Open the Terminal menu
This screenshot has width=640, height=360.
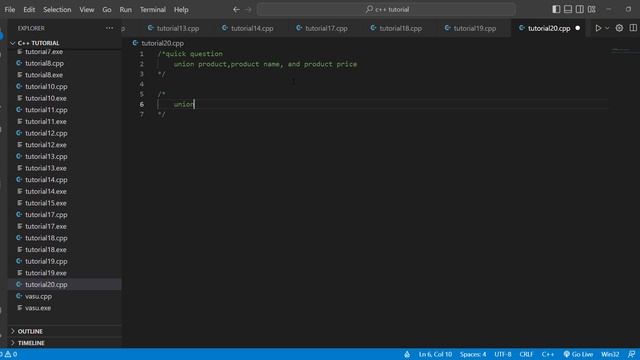pos(153,9)
